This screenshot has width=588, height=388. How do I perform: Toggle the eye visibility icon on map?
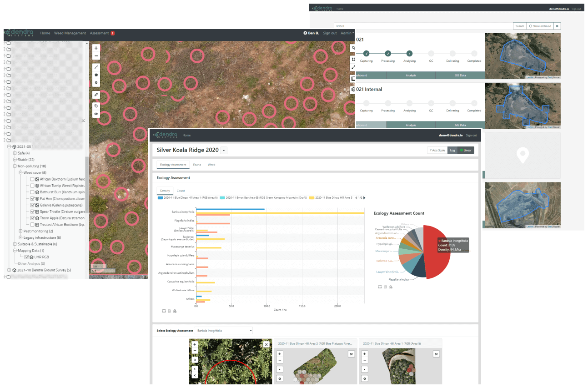pos(96,114)
